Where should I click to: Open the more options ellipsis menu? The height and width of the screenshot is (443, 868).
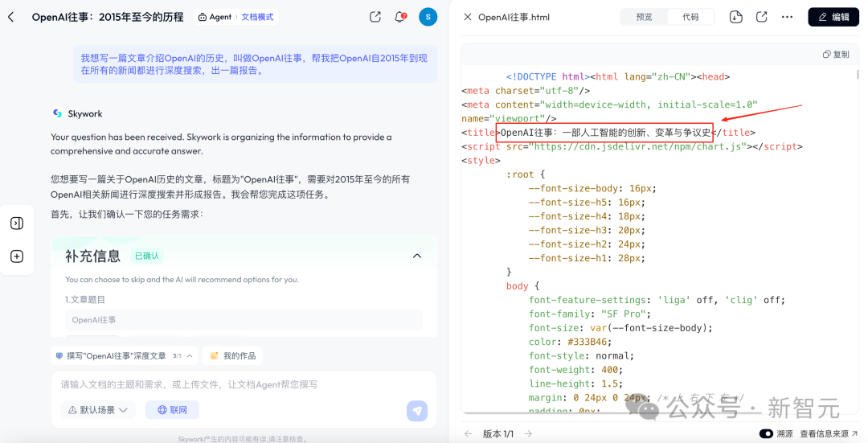click(787, 17)
